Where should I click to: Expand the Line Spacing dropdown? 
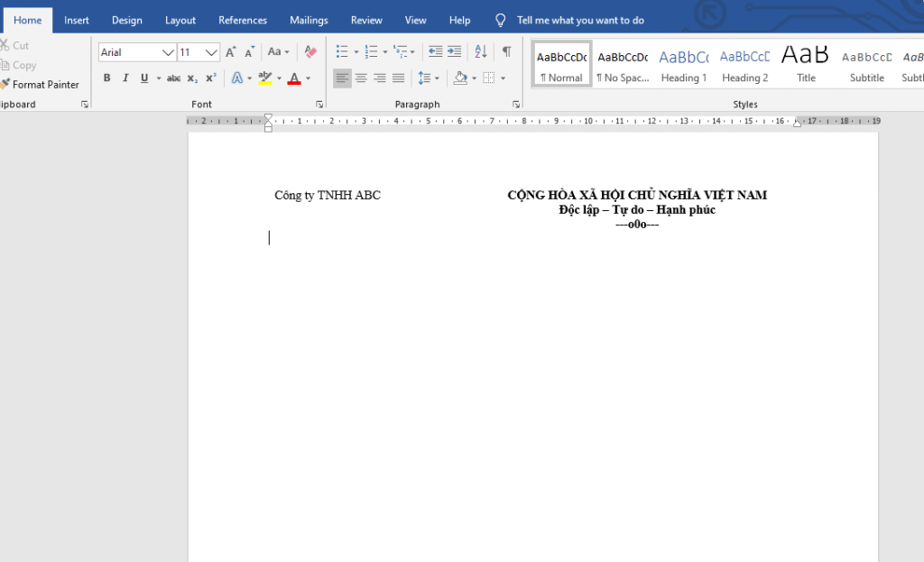(429, 78)
